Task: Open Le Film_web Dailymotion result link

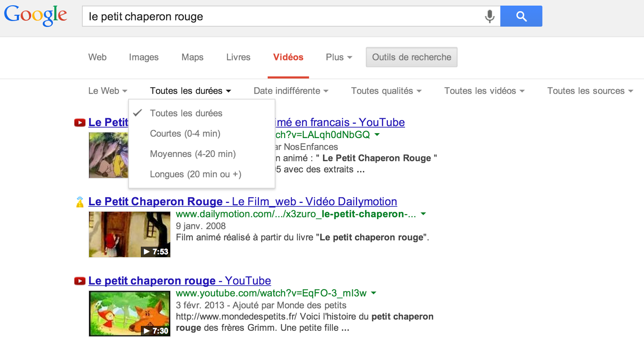Action: pyautogui.click(x=243, y=202)
